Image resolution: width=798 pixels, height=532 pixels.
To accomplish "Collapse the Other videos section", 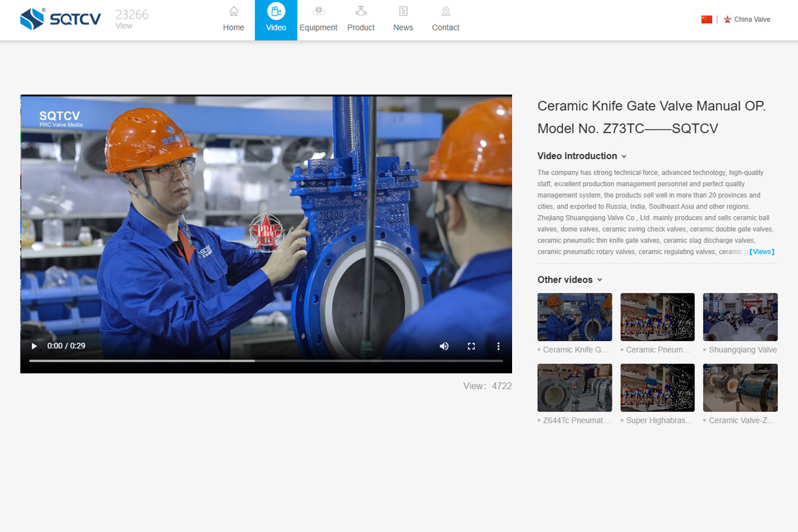I will pos(599,280).
